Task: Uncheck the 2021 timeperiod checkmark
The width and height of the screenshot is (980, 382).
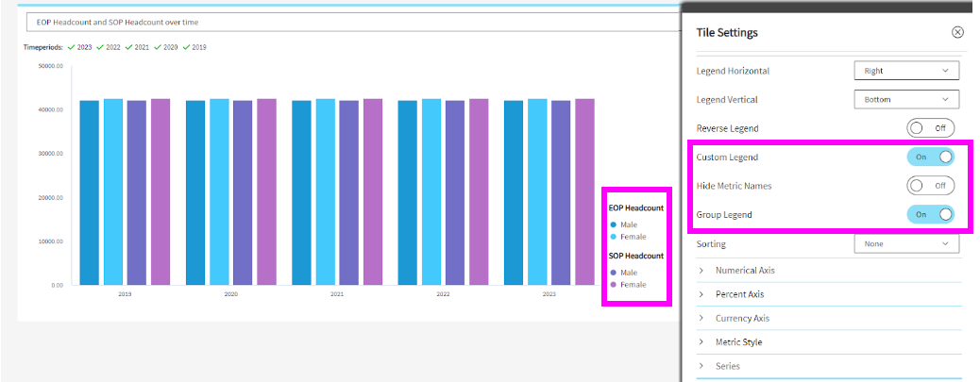Action: [128, 47]
